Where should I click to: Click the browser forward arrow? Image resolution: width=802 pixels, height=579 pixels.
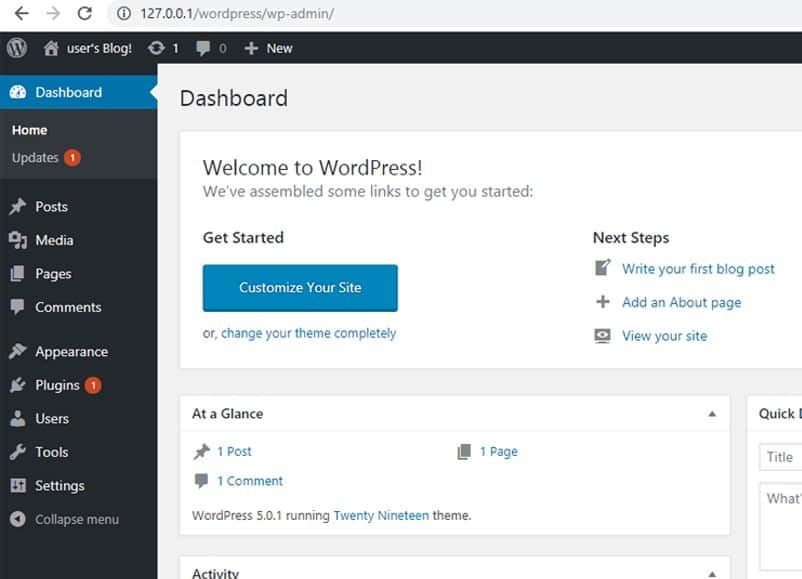pyautogui.click(x=53, y=13)
